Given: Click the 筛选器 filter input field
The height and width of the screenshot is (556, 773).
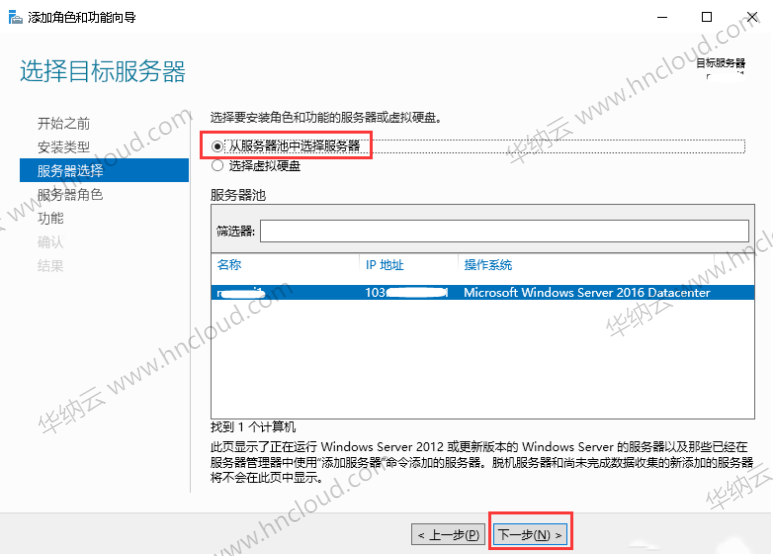Looking at the screenshot, I should point(504,231).
